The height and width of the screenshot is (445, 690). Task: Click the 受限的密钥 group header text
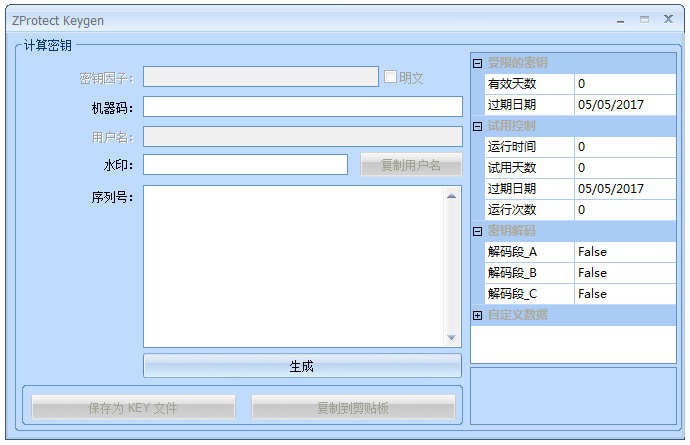point(518,63)
